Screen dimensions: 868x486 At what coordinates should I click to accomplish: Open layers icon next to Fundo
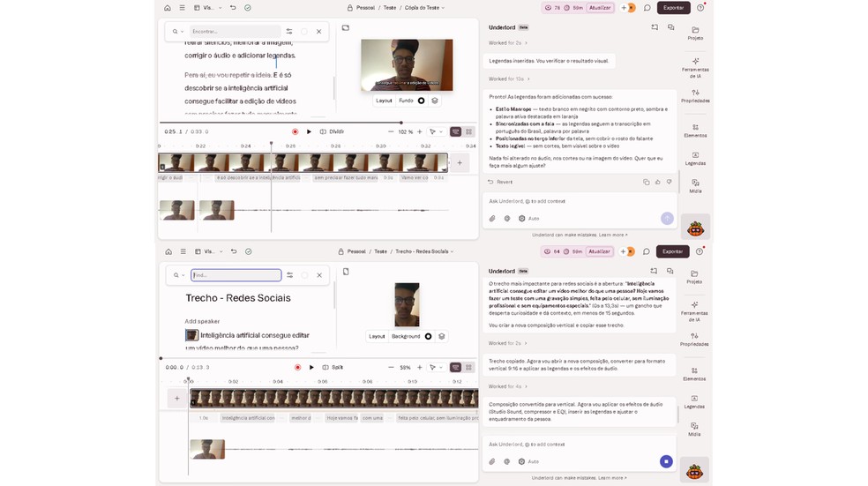[x=435, y=101]
